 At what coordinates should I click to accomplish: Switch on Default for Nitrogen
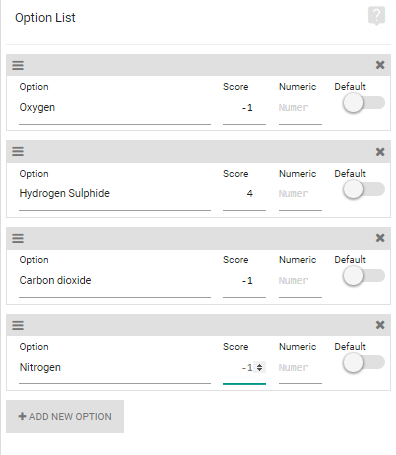pyautogui.click(x=363, y=362)
